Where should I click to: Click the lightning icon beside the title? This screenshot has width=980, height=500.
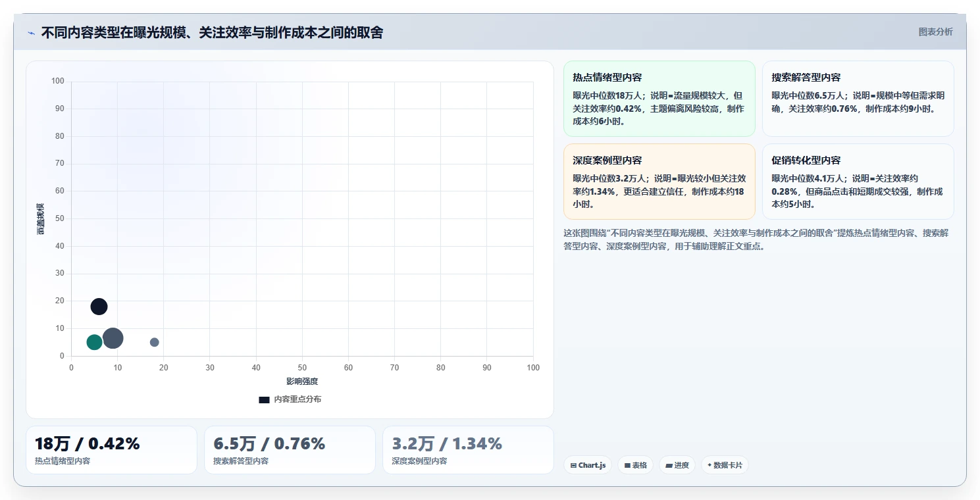pos(31,33)
